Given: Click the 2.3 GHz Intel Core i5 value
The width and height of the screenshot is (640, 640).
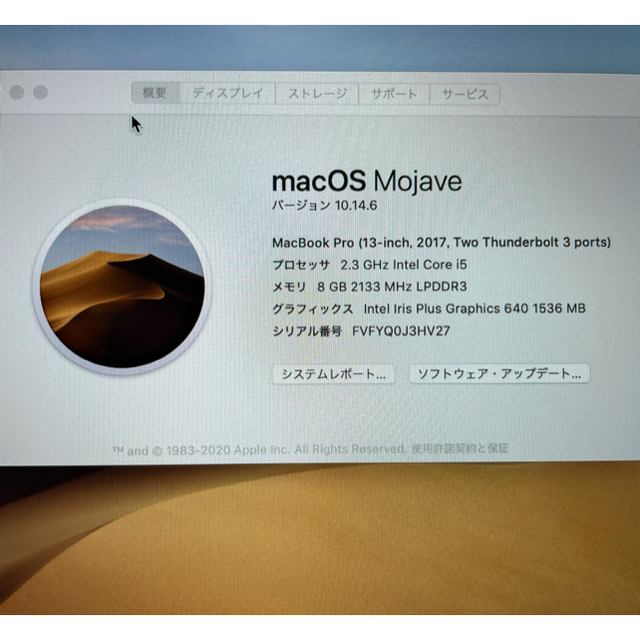Looking at the screenshot, I should pyautogui.click(x=404, y=265).
